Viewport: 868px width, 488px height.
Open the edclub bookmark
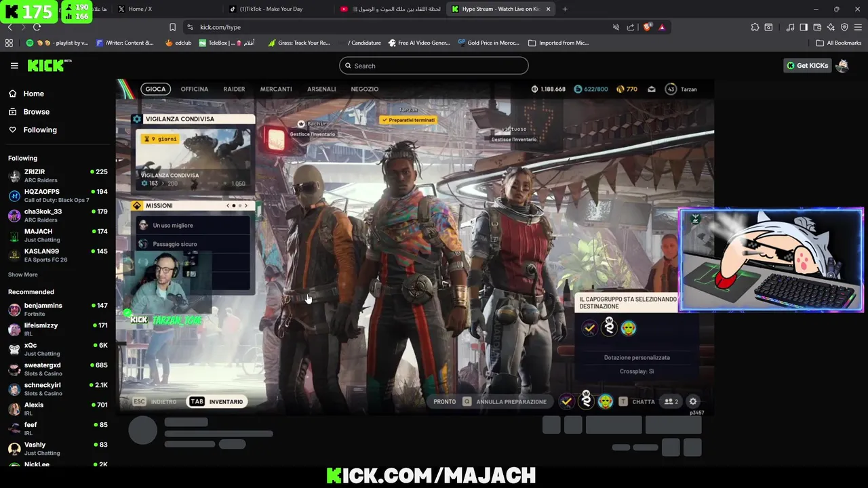click(x=178, y=43)
